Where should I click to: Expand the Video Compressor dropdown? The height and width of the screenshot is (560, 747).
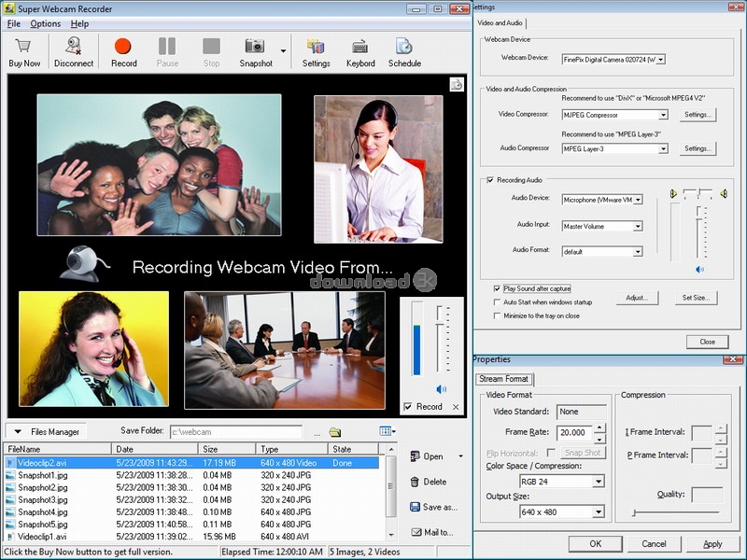[x=663, y=115]
